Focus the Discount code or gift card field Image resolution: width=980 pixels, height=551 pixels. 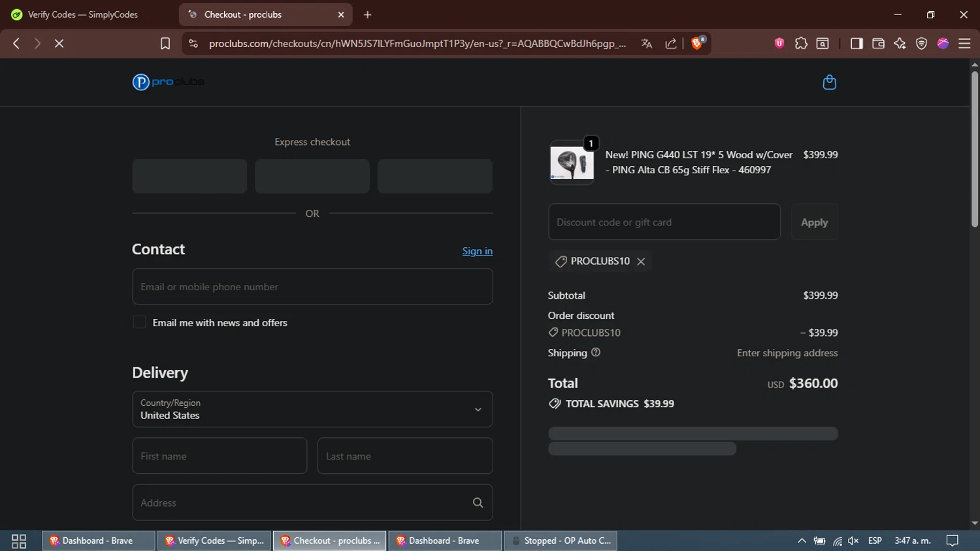point(664,222)
